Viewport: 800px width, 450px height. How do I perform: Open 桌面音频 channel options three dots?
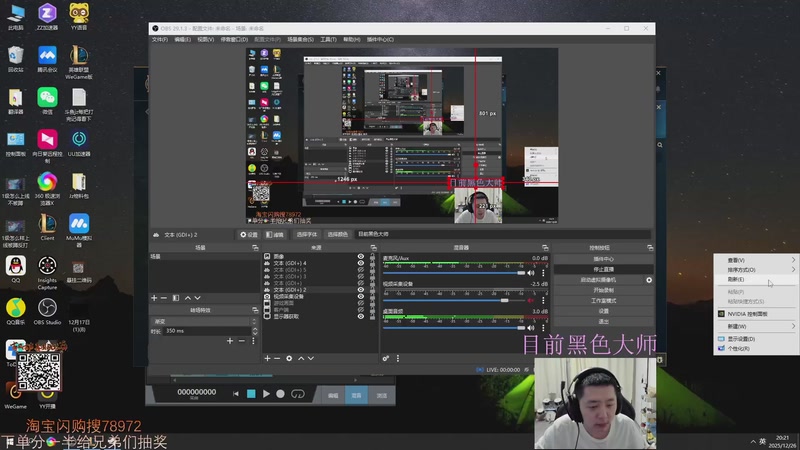[x=543, y=328]
